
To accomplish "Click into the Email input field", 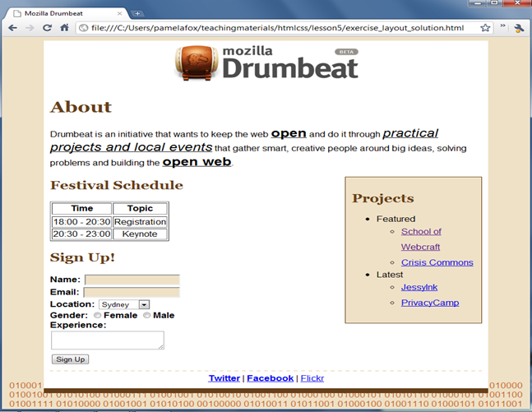I will pos(132,292).
